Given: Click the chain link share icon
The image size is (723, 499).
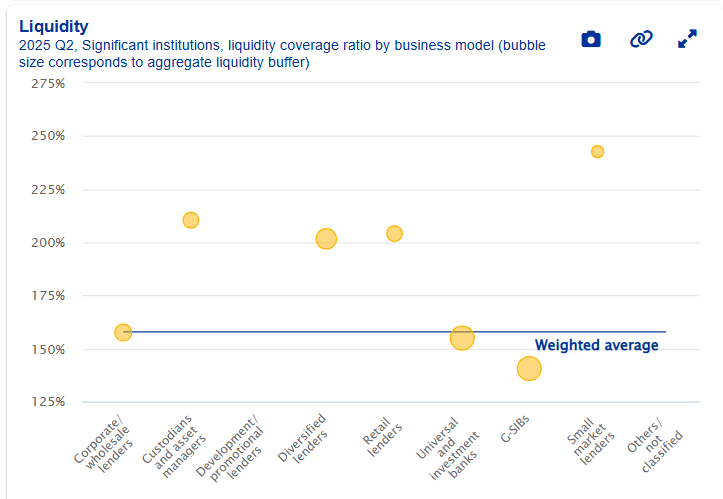Looking at the screenshot, I should pyautogui.click(x=640, y=39).
